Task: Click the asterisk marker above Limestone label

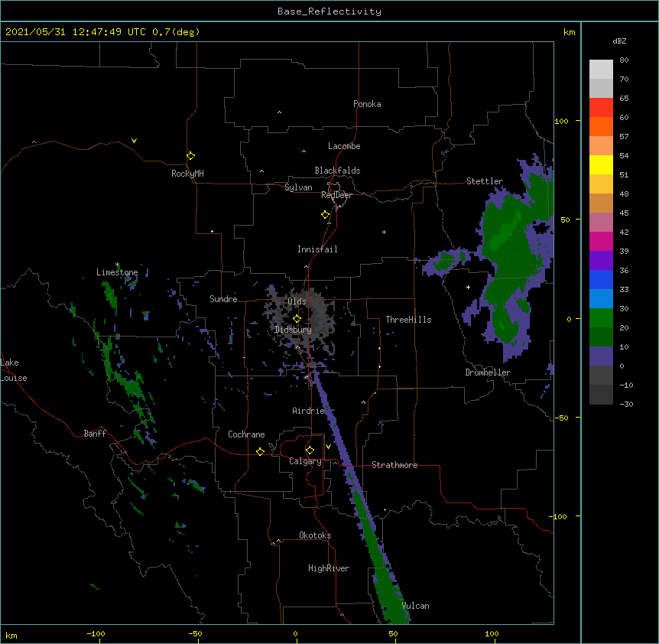Action: pos(118,265)
